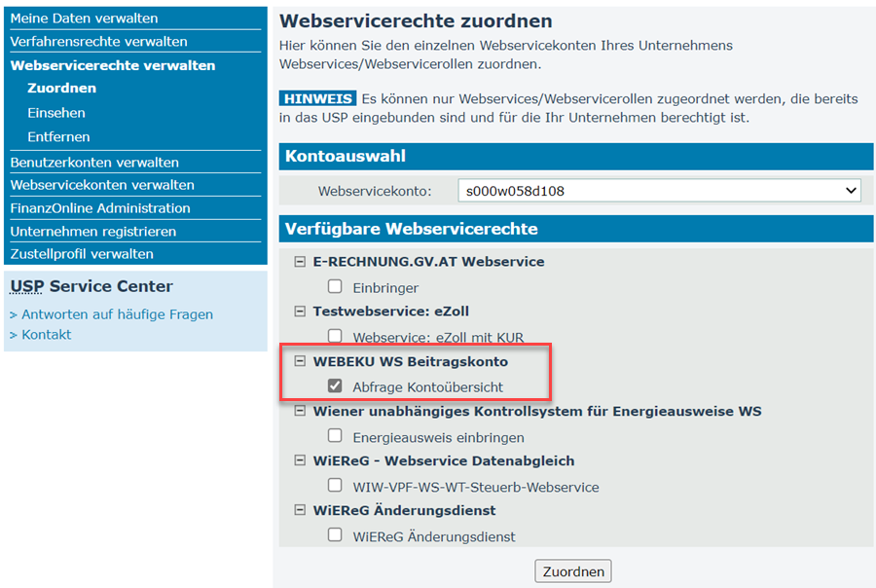The height and width of the screenshot is (588, 876).
Task: Open Antworten auf häufige Fragen
Action: pos(117,314)
